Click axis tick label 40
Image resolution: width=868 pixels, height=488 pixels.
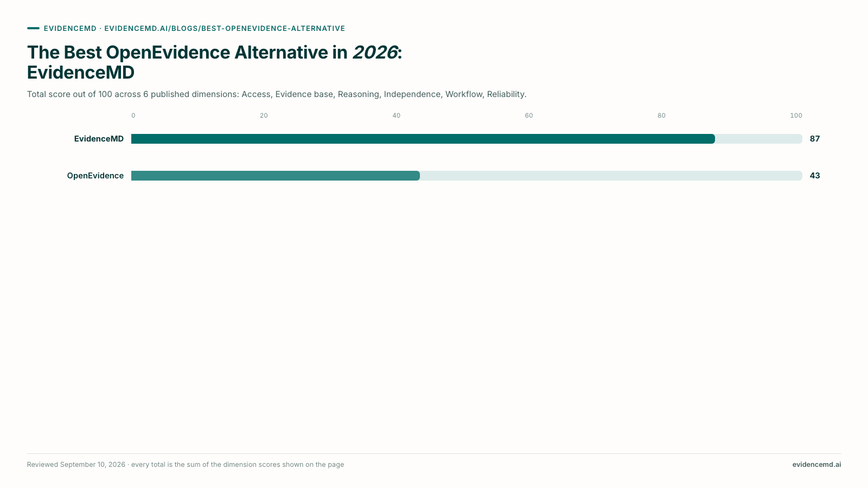pos(397,115)
